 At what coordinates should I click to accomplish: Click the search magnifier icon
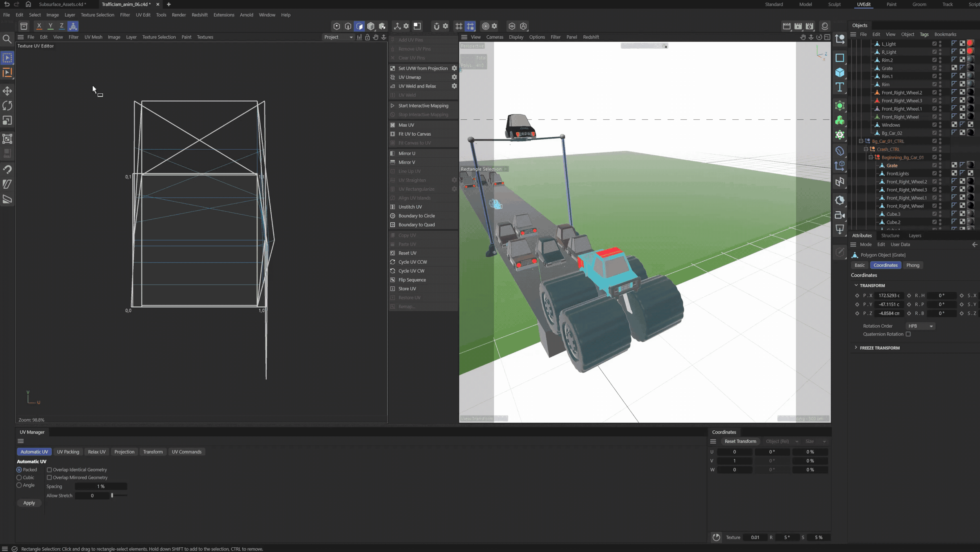click(x=7, y=39)
